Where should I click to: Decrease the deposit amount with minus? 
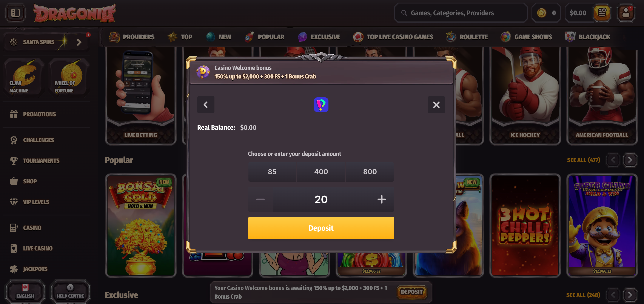click(x=260, y=199)
